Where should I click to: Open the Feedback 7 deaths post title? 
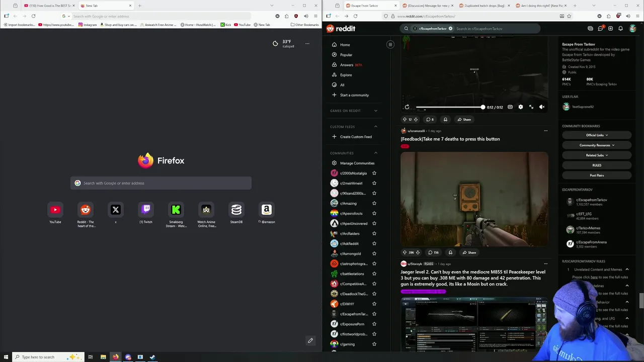tap(450, 139)
